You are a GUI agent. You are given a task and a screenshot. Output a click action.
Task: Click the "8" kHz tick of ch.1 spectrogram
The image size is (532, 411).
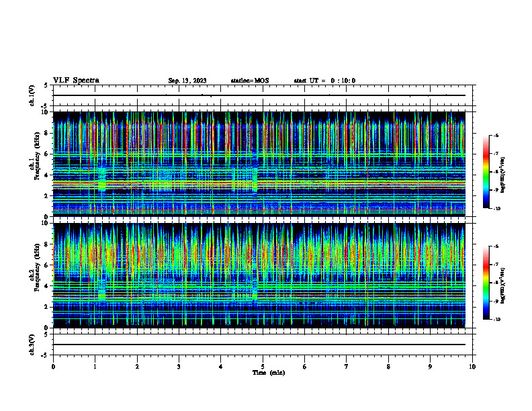[x=47, y=133]
